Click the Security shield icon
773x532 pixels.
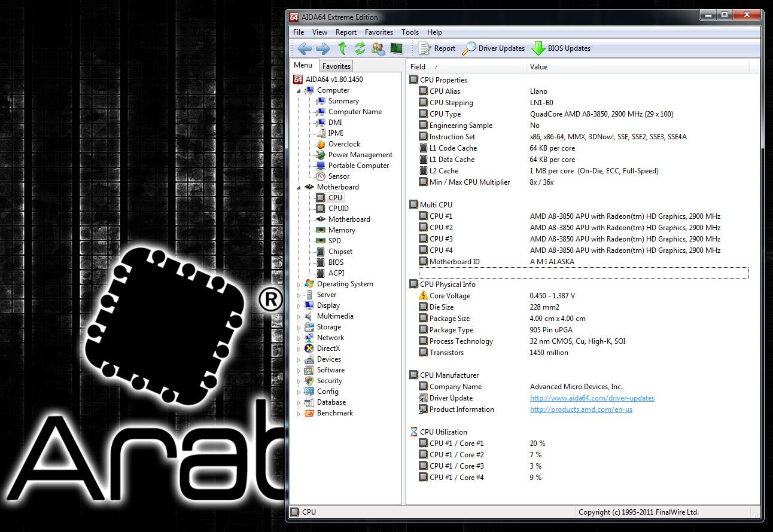tap(309, 381)
